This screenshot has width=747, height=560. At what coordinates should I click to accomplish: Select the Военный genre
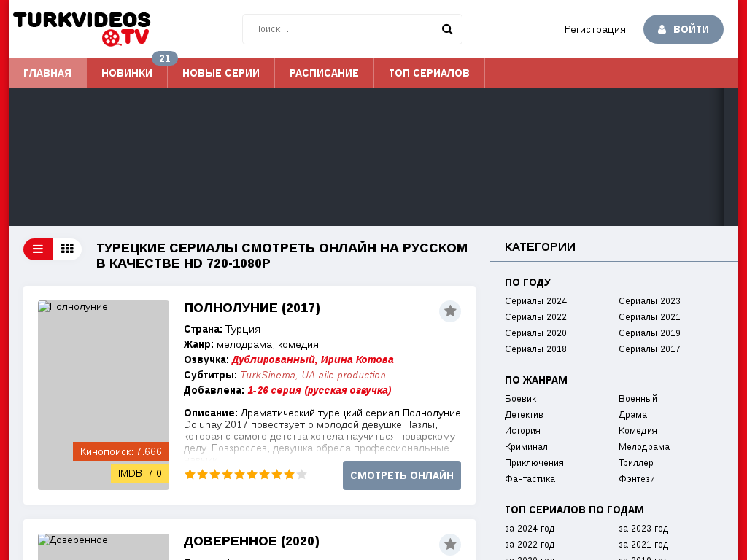(x=638, y=399)
